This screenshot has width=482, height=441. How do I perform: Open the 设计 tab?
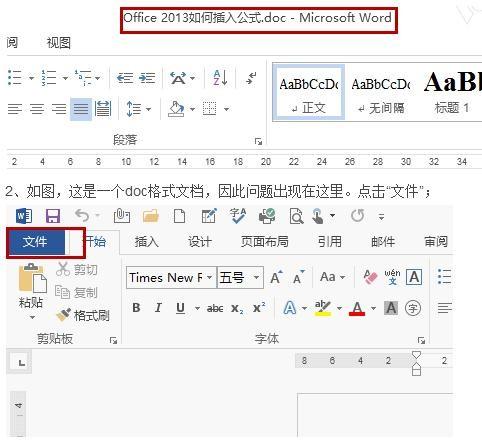[200, 241]
